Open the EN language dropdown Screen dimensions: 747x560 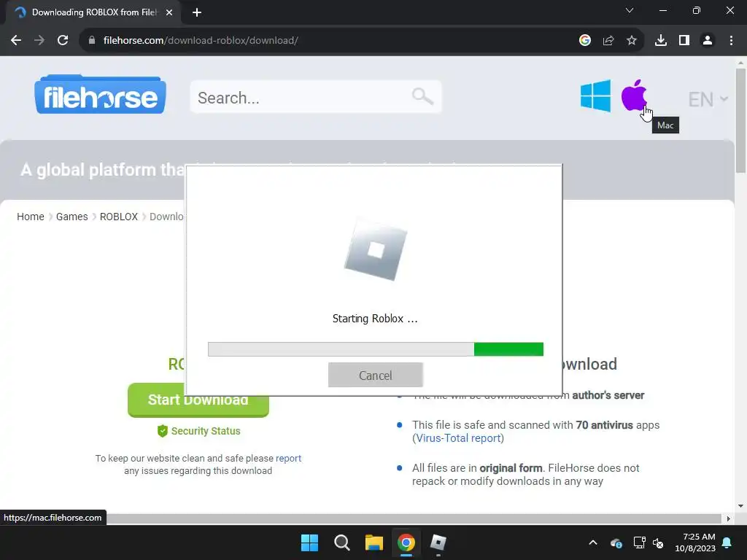point(708,99)
